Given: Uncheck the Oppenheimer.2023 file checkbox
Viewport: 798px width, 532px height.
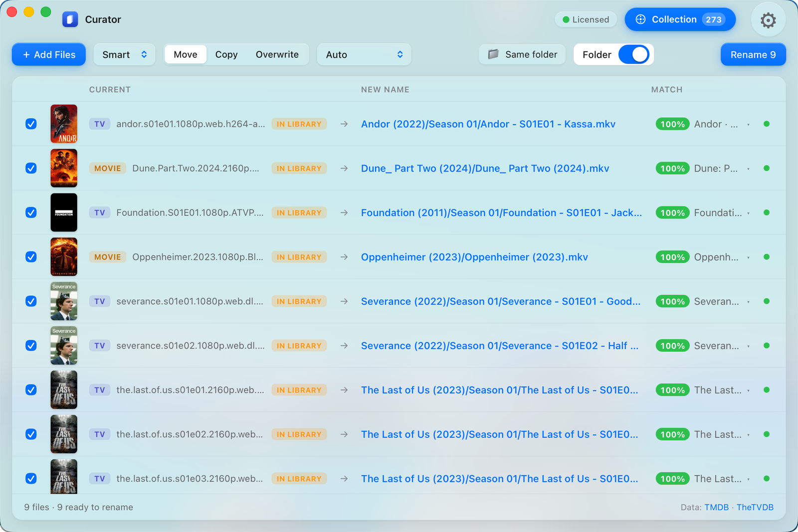Looking at the screenshot, I should (31, 257).
